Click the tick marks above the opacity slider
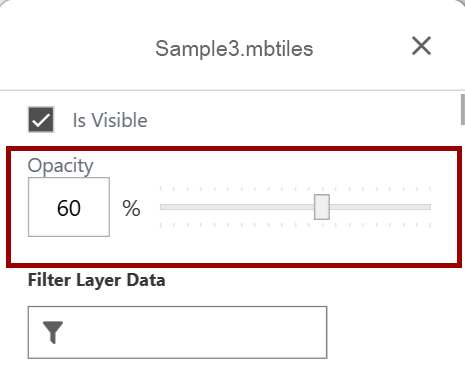465x382 pixels. tap(295, 189)
